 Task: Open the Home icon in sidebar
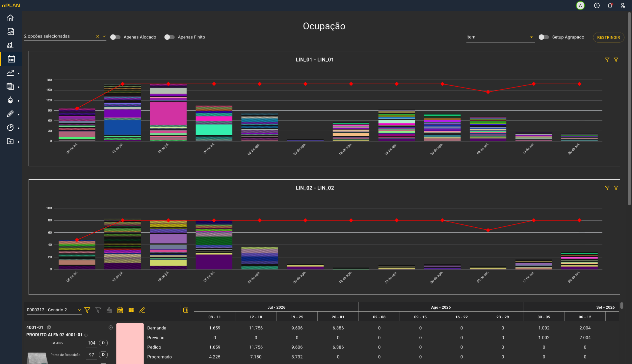(10, 18)
